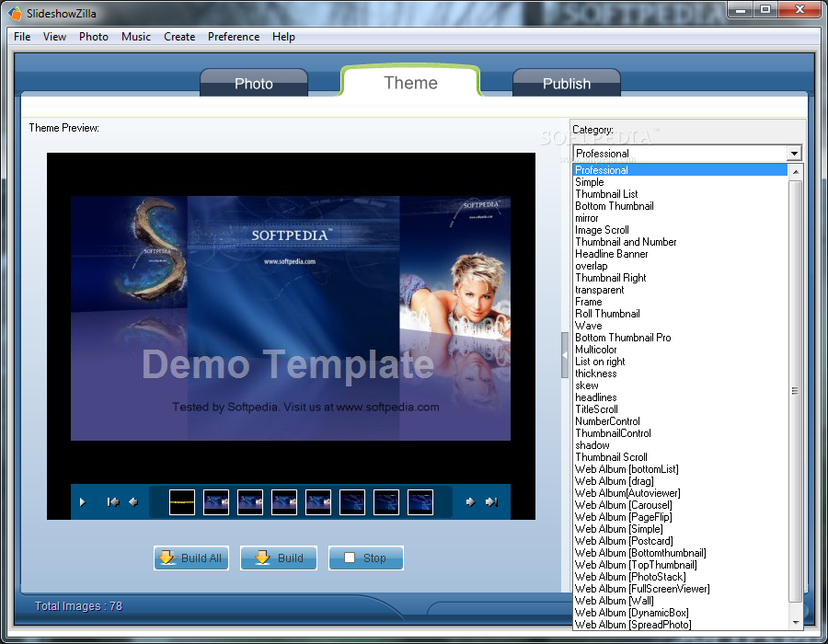Choose Bottom Thumbnail in the category list
Viewport: 828px width, 644px height.
click(680, 206)
